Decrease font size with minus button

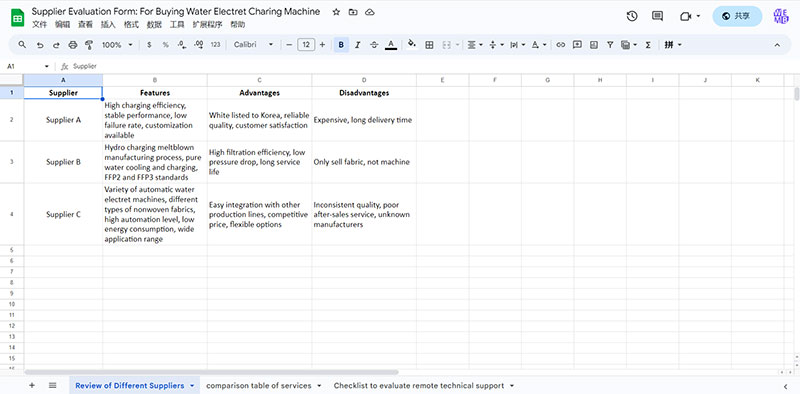[x=289, y=45]
